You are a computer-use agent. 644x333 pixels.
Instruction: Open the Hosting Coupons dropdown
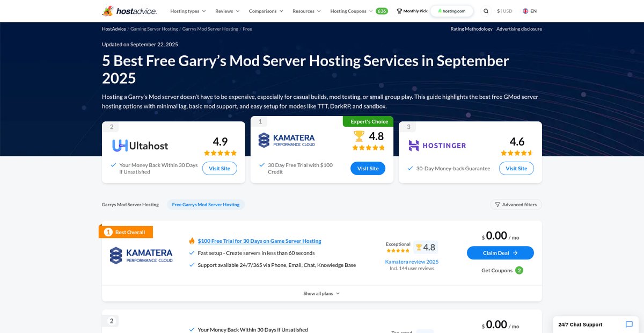pyautogui.click(x=352, y=11)
